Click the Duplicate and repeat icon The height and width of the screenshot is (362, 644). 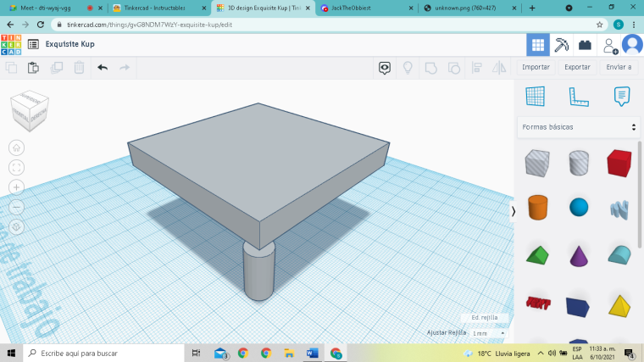[x=56, y=67]
